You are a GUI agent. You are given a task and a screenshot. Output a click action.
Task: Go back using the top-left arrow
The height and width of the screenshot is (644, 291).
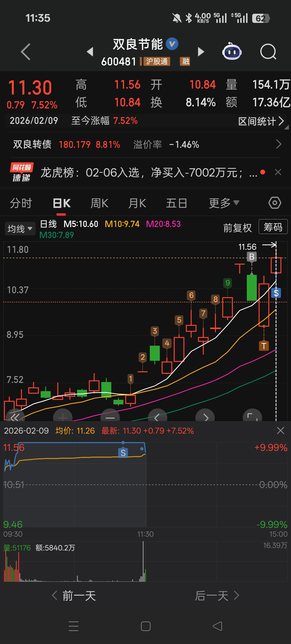(26, 52)
